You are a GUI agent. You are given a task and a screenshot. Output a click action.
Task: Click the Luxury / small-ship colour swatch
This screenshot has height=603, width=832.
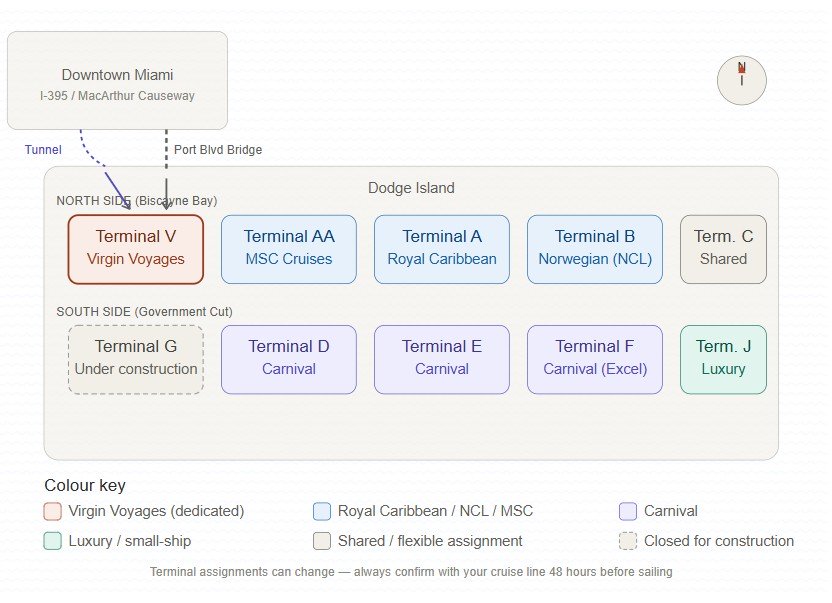pyautogui.click(x=53, y=541)
